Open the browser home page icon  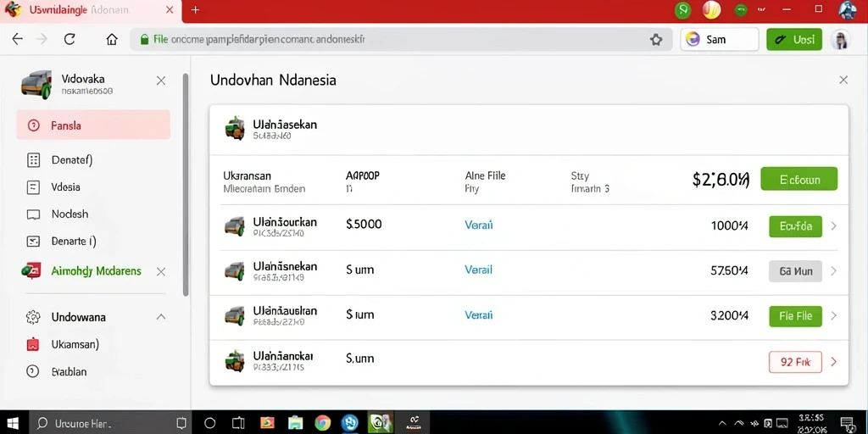(x=112, y=39)
